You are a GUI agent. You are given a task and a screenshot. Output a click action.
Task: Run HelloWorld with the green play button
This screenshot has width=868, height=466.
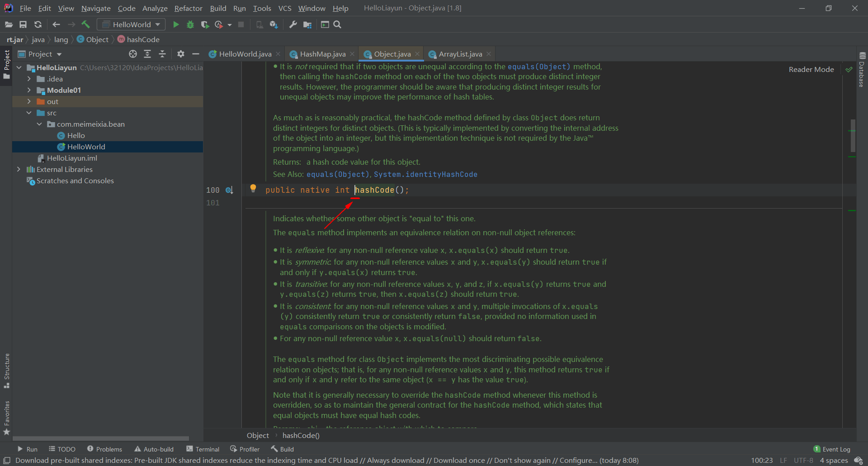(x=176, y=24)
